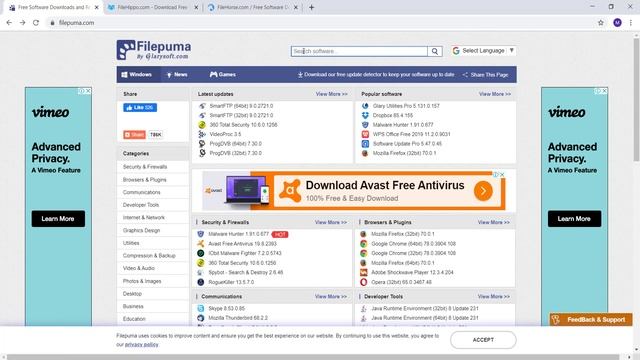The height and width of the screenshot is (360, 640).
Task: Close the right Vimeo ad
Action: (x=604, y=91)
